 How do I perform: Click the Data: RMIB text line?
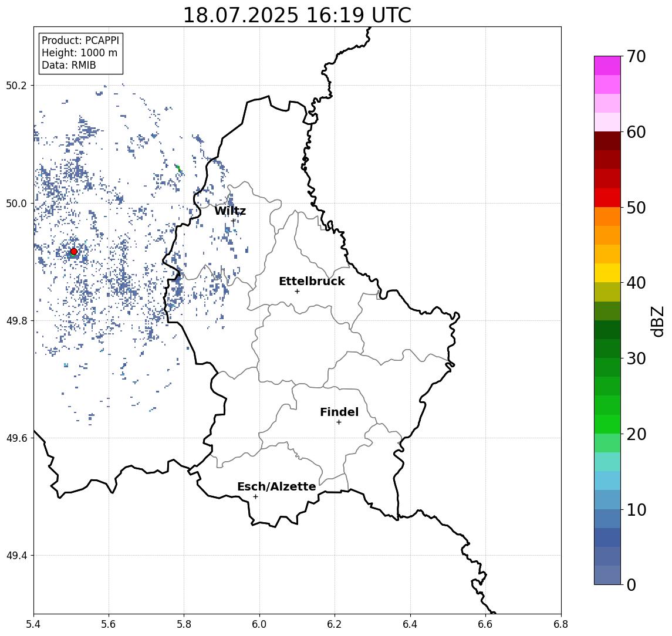click(x=69, y=65)
